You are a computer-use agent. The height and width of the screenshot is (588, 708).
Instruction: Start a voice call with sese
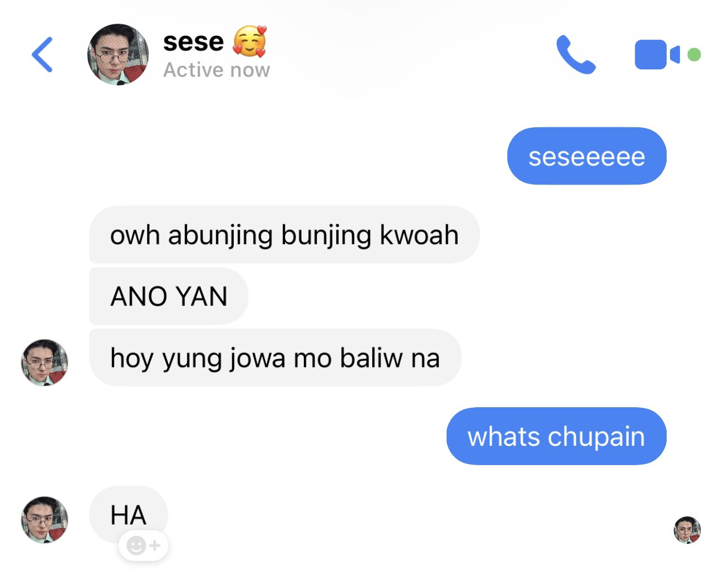[576, 55]
